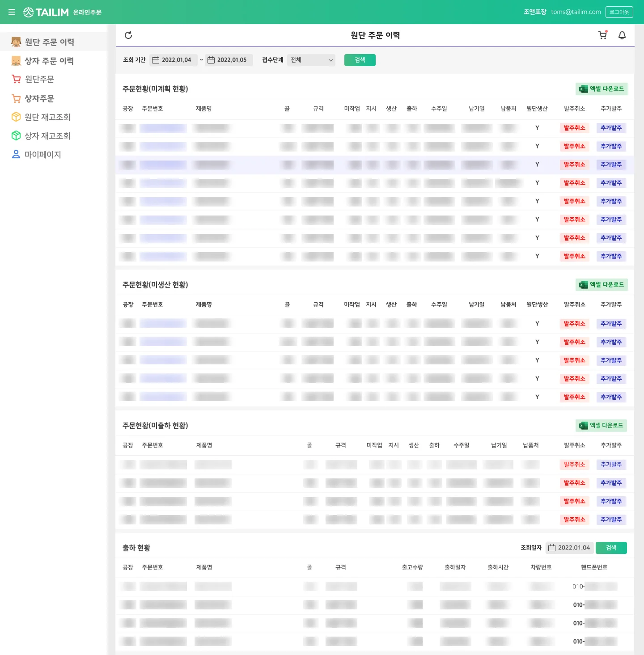This screenshot has height=655, width=644.
Task: Click the 차량번호 column header
Action: click(x=541, y=567)
